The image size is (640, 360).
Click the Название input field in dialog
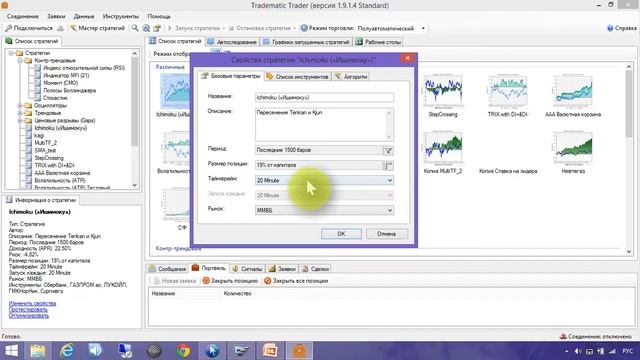pyautogui.click(x=324, y=98)
